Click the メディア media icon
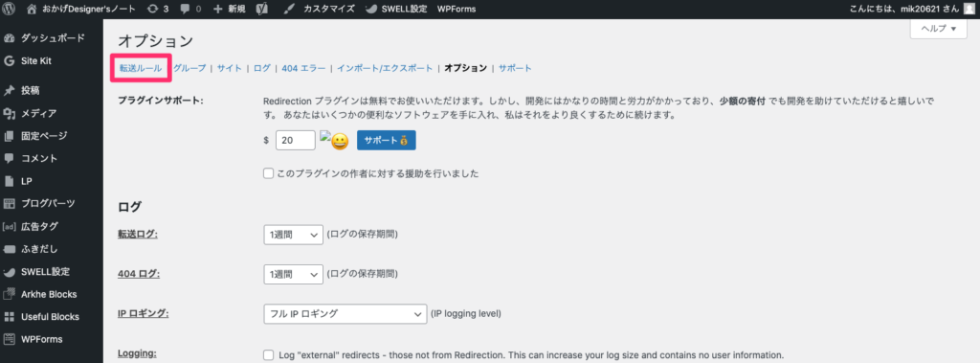 click(x=10, y=113)
